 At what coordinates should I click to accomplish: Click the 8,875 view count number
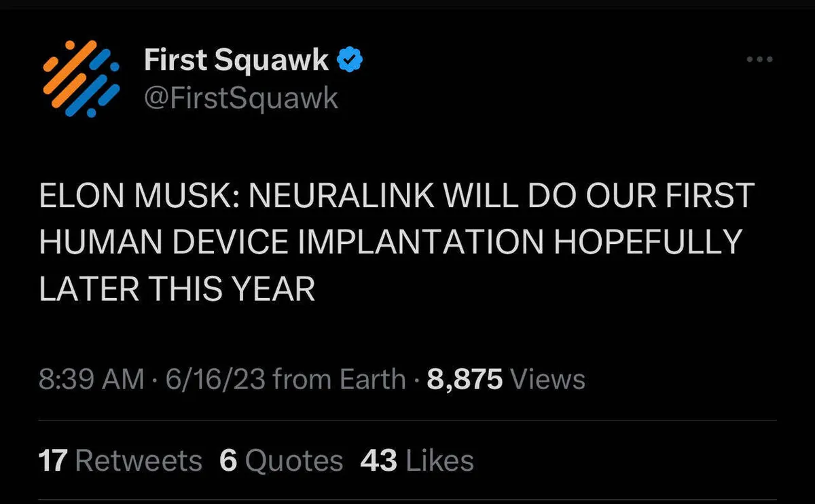[465, 379]
